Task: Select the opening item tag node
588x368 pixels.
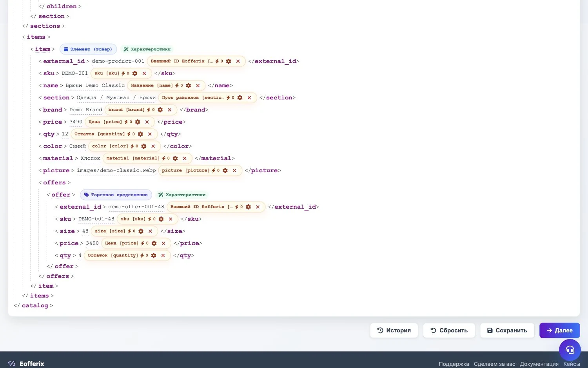Action: [x=43, y=49]
